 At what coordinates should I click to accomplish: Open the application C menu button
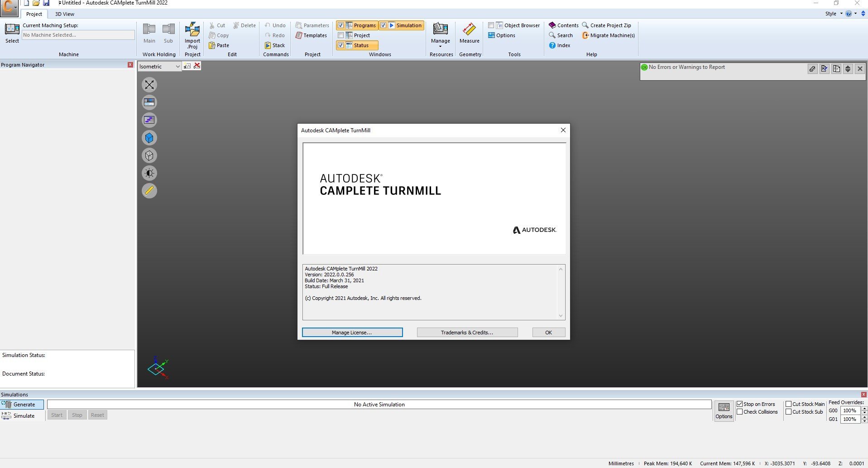pos(9,8)
